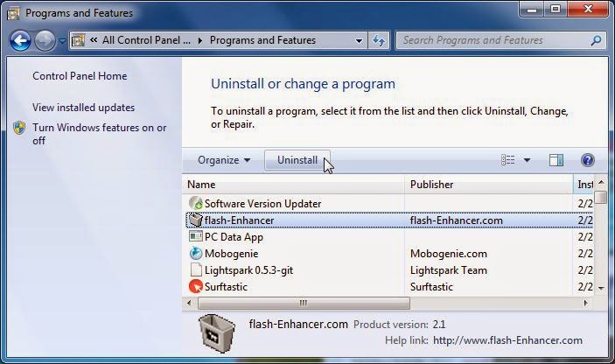Open help link http://www.flash-Enhancer.com
Image resolution: width=615 pixels, height=364 pixels.
click(507, 340)
